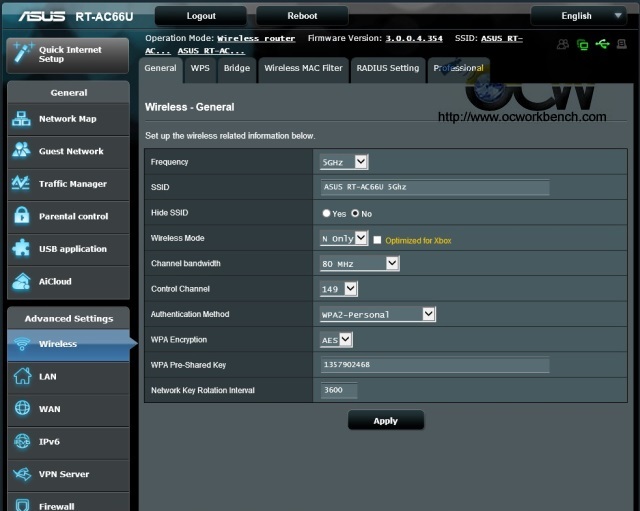
Task: Expand the Channel bandwidth 80 MHz dropdown
Action: click(x=359, y=263)
